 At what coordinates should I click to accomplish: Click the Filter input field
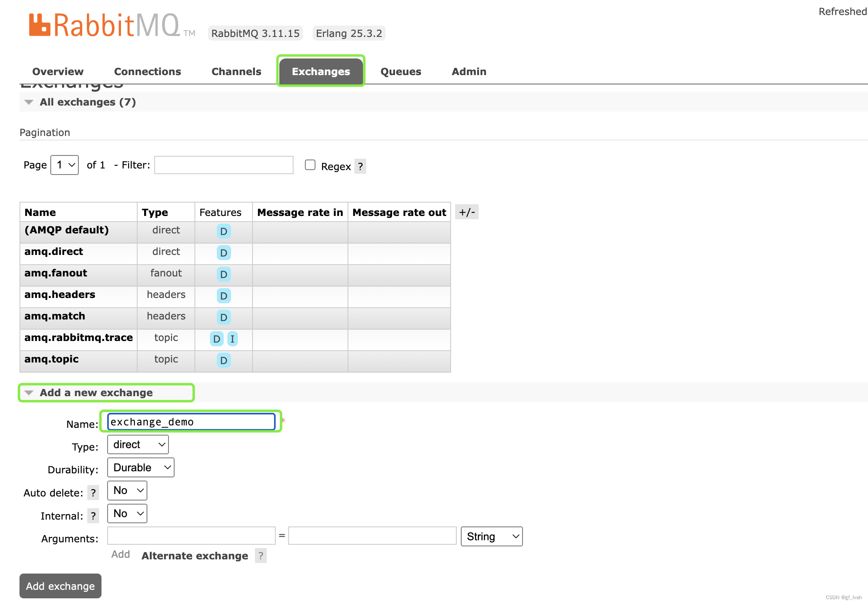[x=224, y=165]
